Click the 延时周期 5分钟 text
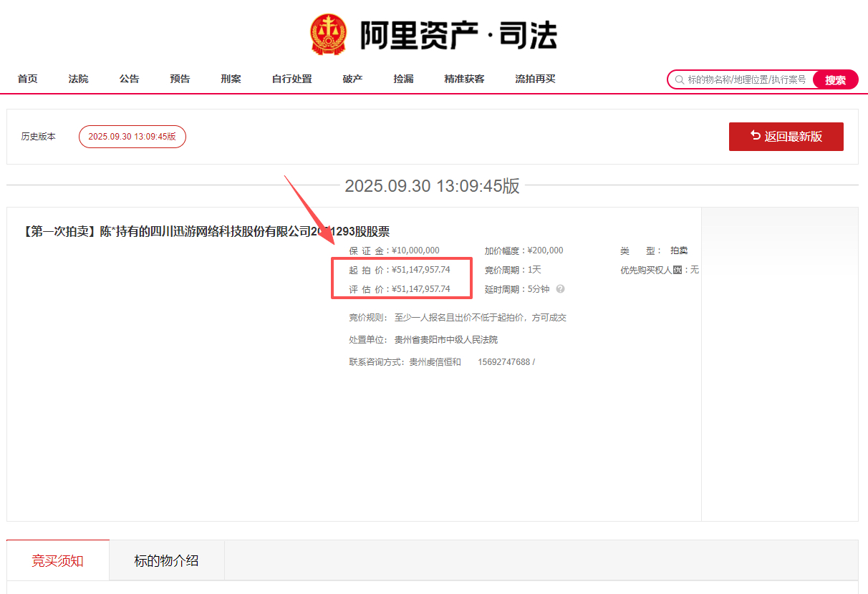Screen dimensions: 868x594 pyautogui.click(x=517, y=289)
